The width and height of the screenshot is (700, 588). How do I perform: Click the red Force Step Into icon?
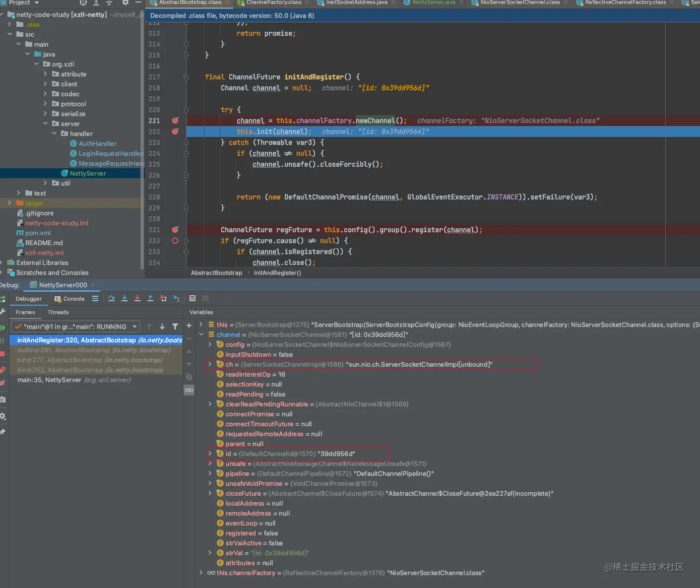coord(137,298)
